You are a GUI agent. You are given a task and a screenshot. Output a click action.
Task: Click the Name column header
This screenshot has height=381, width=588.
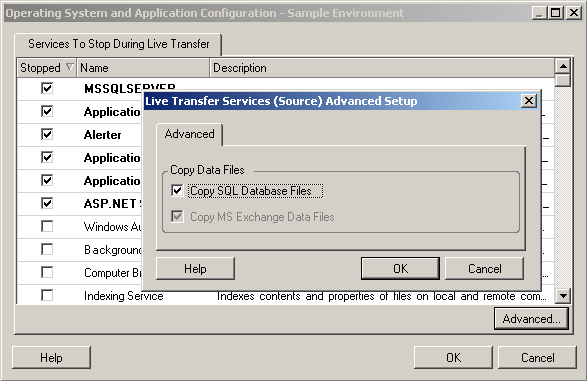point(143,68)
